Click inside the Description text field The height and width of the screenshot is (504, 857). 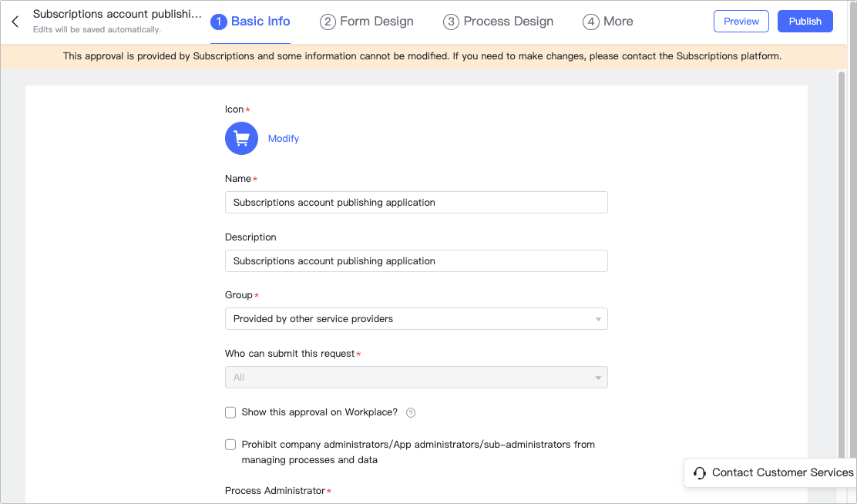[x=416, y=260]
